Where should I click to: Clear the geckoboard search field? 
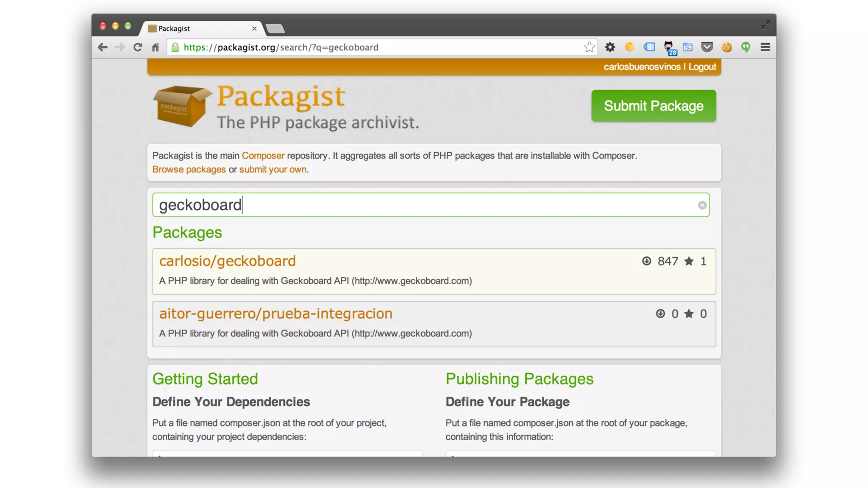coord(702,205)
